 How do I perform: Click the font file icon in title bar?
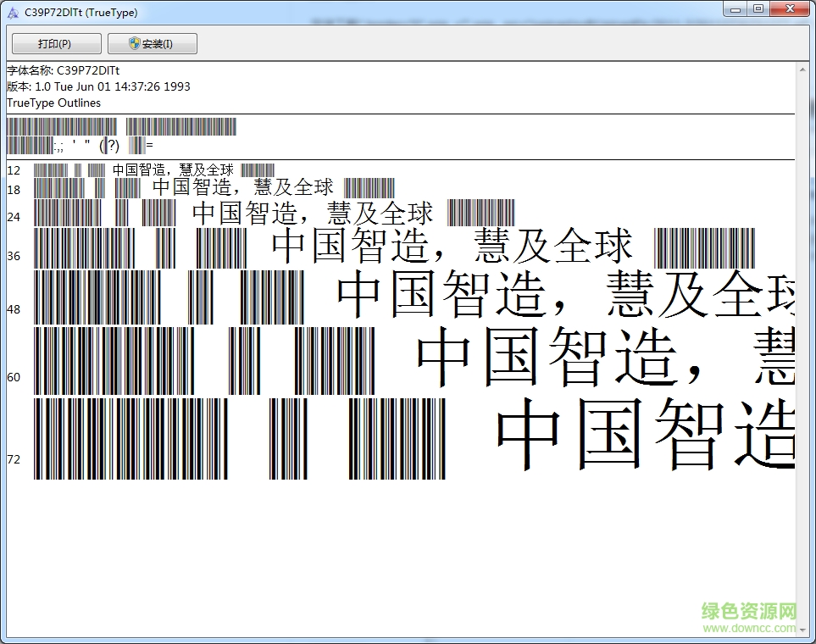(x=13, y=13)
